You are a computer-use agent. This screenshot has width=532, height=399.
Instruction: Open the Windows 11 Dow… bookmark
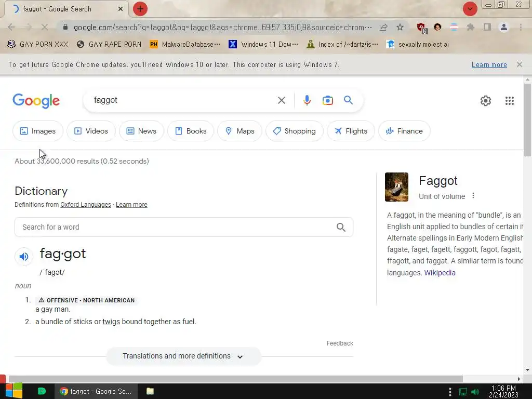coord(263,45)
